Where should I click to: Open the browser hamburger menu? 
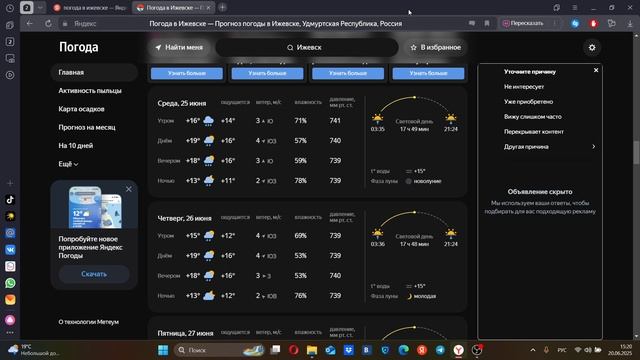click(575, 8)
